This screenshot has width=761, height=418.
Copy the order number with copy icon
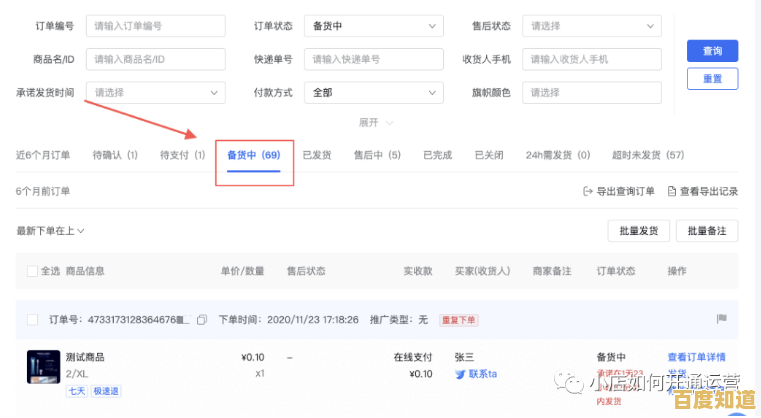point(202,320)
